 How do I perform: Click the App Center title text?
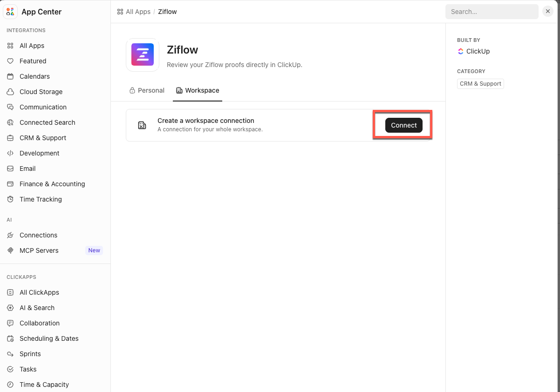tap(41, 12)
